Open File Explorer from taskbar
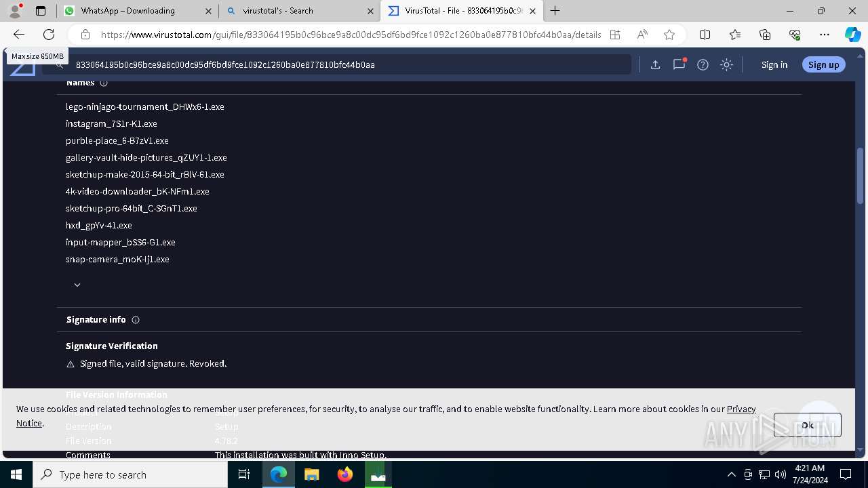This screenshot has height=488, width=868. [312, 474]
